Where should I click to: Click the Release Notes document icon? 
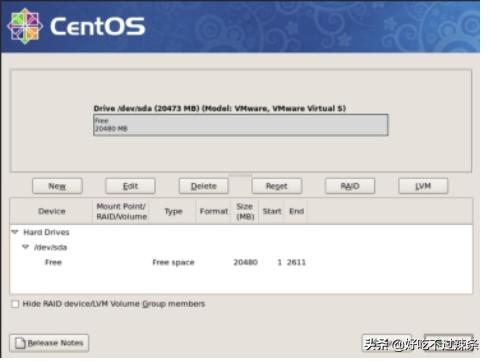20,343
